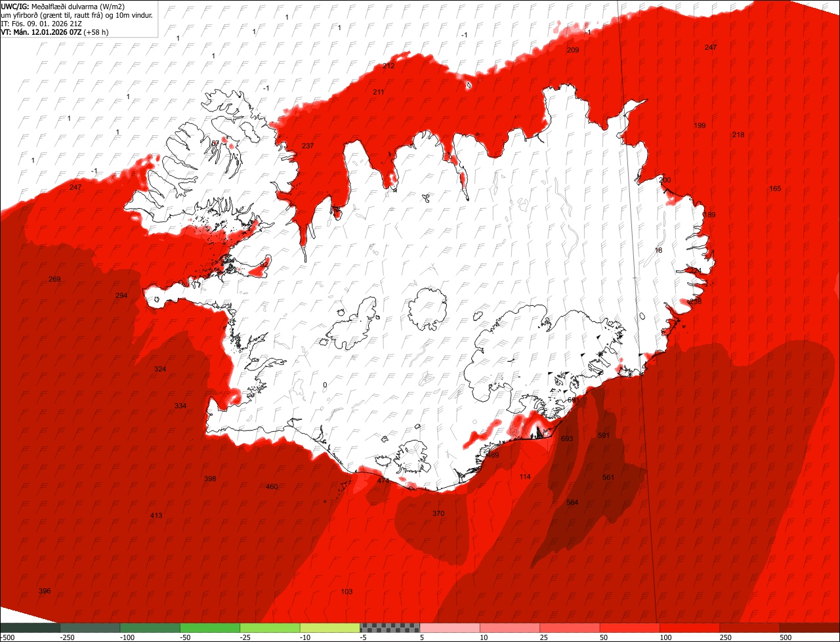Select the subtitle about 'grænt til, rautt frá'
Screen dimensions: 840x642
click(77, 14)
